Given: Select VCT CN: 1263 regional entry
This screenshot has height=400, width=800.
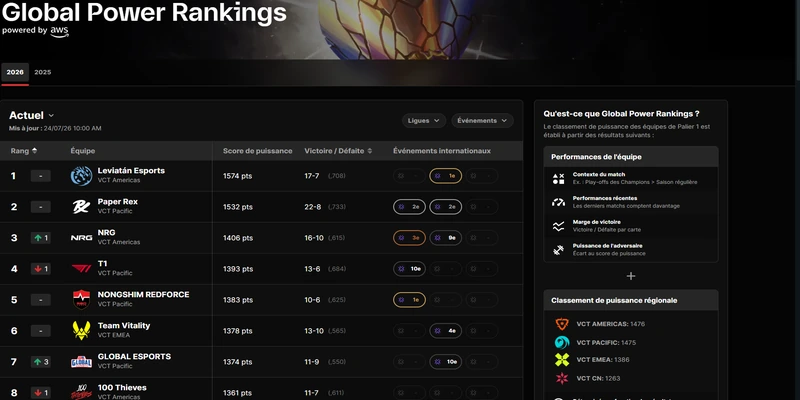Looking at the screenshot, I should 599,379.
